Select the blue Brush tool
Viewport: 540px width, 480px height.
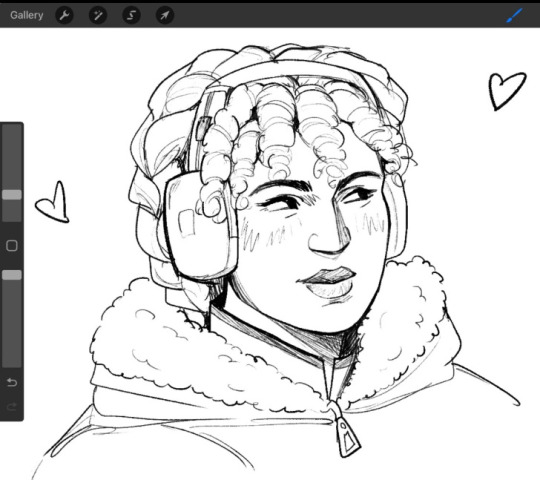(515, 15)
